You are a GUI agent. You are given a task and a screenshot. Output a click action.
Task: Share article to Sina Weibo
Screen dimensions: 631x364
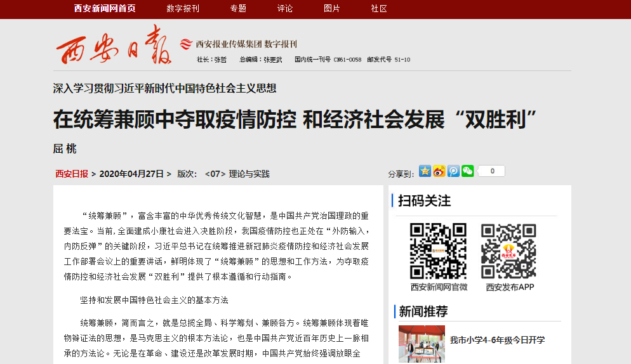click(439, 171)
